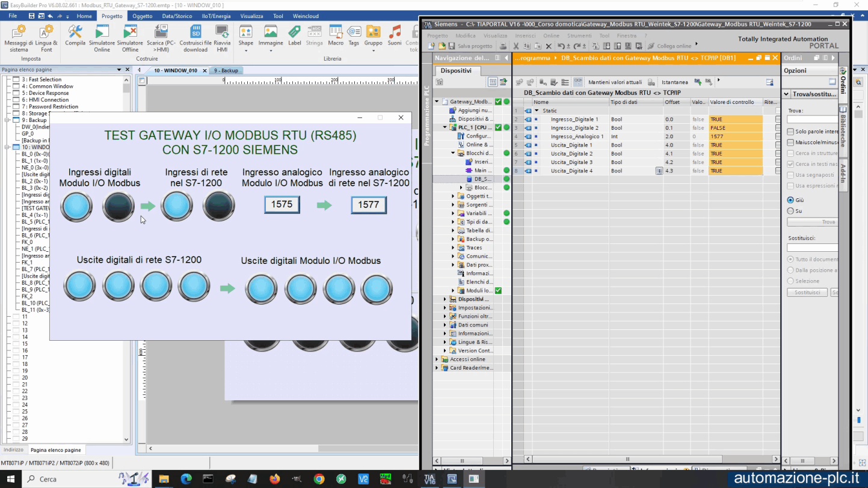Click the Sostituisci button in replace panel

pyautogui.click(x=807, y=293)
